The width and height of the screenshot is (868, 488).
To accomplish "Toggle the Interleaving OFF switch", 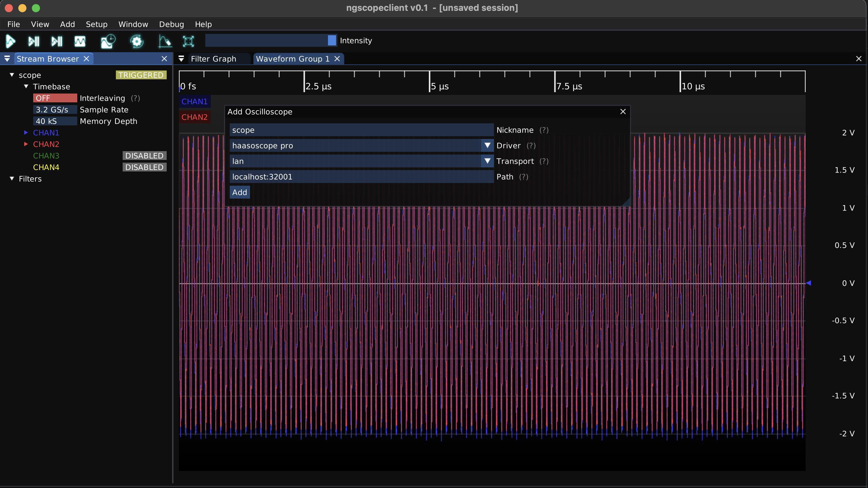I will click(55, 98).
